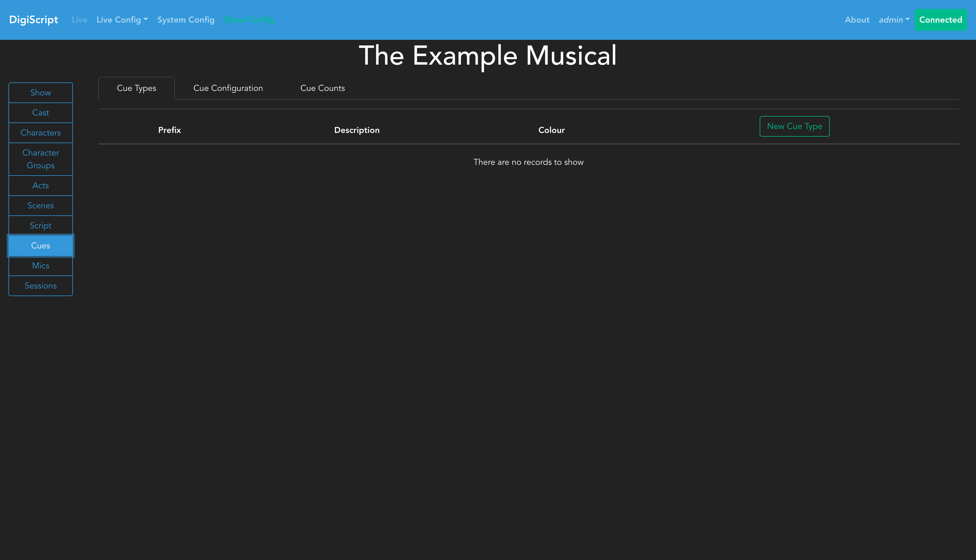Go to the Show Config nav item
The height and width of the screenshot is (560, 976).
click(249, 19)
